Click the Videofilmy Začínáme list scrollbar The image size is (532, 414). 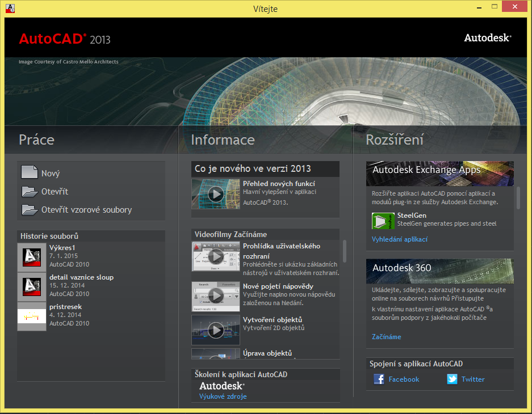point(345,251)
